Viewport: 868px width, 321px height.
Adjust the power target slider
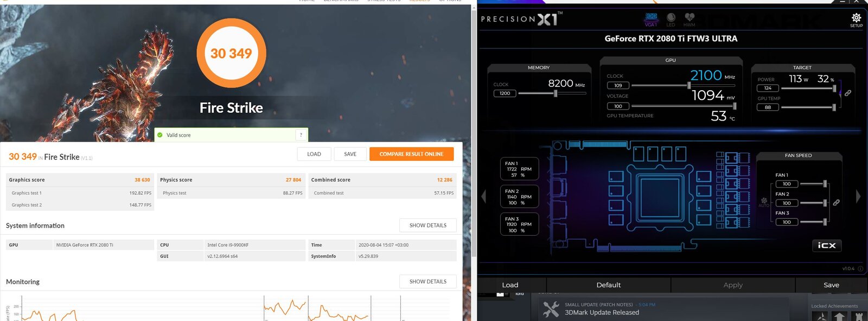[x=809, y=88]
